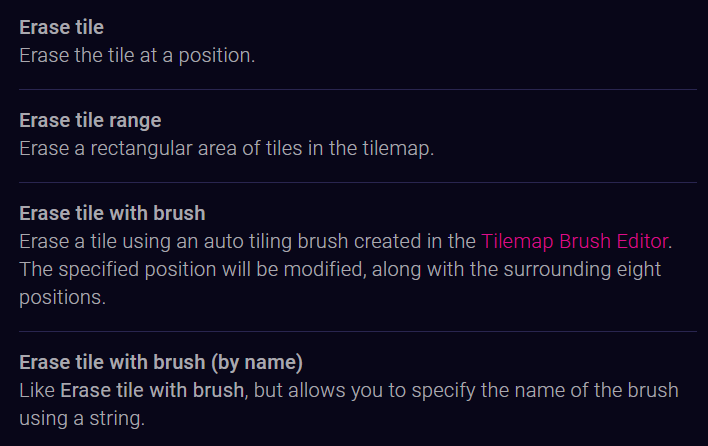Image resolution: width=708 pixels, height=446 pixels.
Task: Click bold "Erase tile with brush" in last paragraph
Action: pyautogui.click(x=152, y=390)
